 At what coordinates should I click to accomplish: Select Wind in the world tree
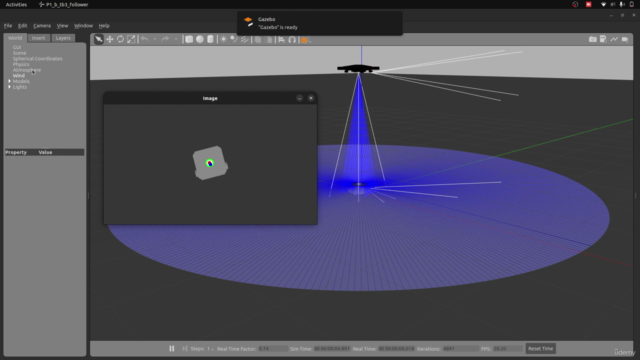click(x=19, y=76)
